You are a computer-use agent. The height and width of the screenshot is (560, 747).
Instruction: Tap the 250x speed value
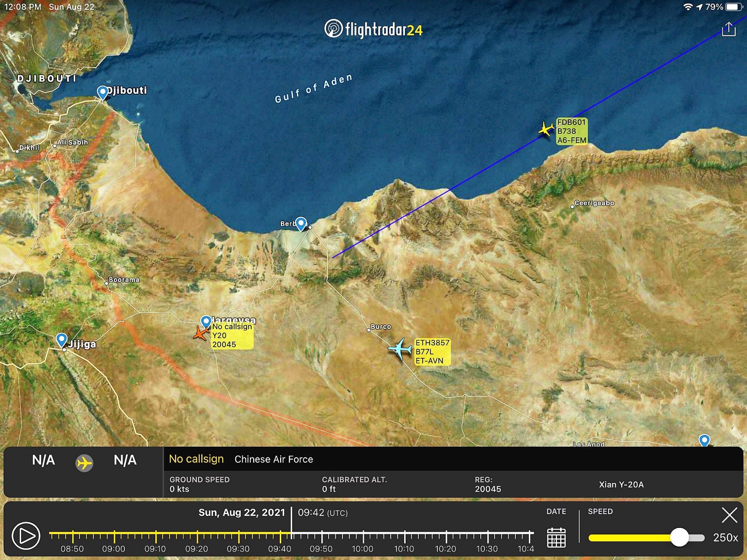[x=725, y=538]
